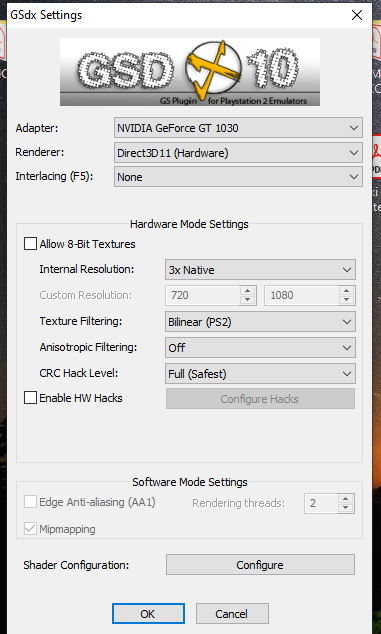381x634 pixels.
Task: Click the GSdx 10 plugin logo banner
Action: point(190,72)
